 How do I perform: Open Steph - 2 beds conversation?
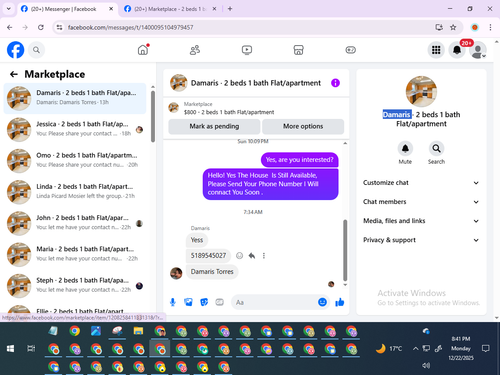pyautogui.click(x=75, y=286)
